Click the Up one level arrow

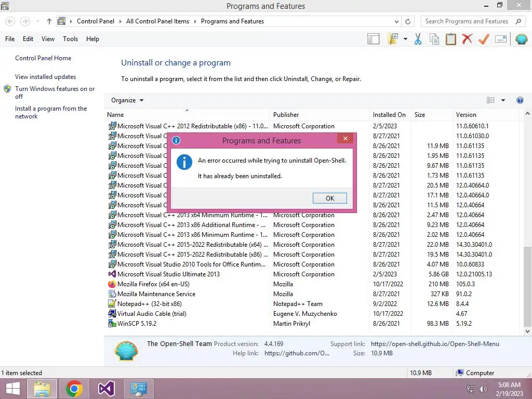pos(49,21)
